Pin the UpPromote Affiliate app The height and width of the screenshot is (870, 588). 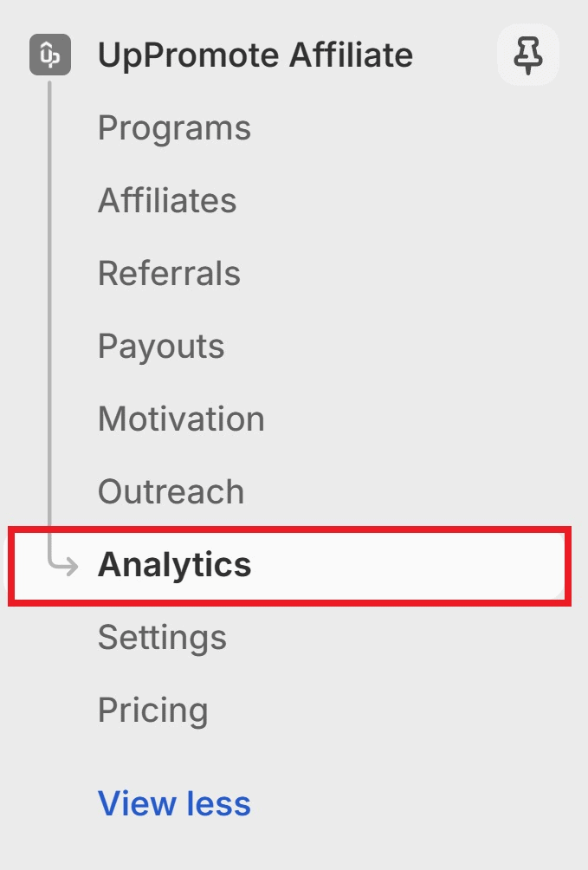click(x=528, y=55)
